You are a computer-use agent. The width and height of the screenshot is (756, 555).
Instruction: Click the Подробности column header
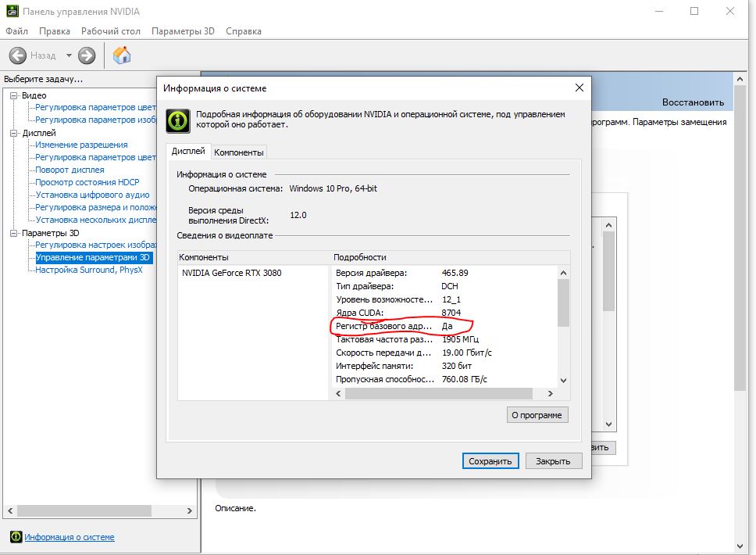pyautogui.click(x=451, y=257)
